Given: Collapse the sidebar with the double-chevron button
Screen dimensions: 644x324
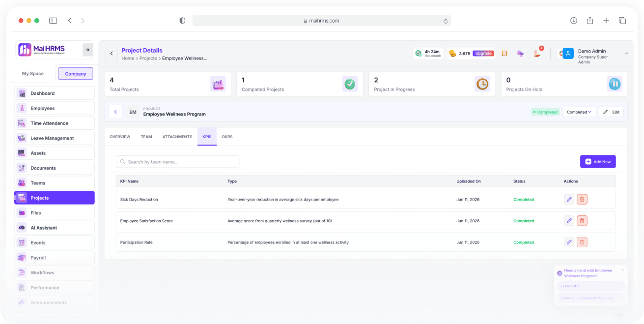Looking at the screenshot, I should click(88, 50).
